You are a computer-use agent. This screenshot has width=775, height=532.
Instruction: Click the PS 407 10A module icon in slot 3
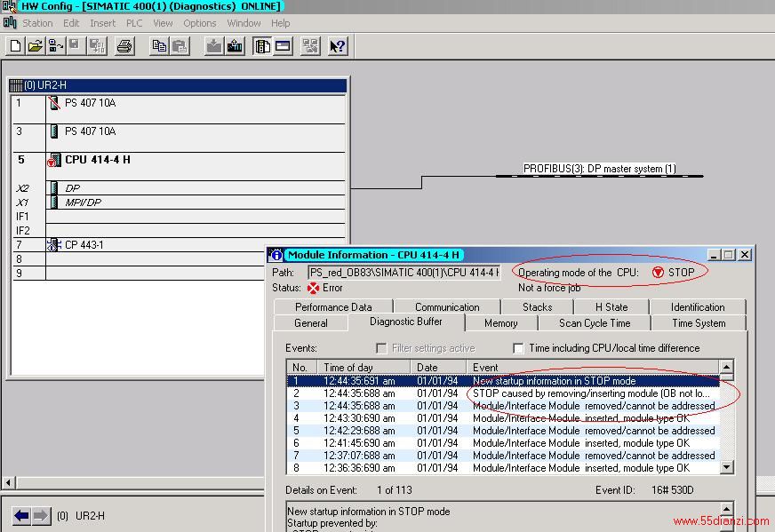point(54,131)
